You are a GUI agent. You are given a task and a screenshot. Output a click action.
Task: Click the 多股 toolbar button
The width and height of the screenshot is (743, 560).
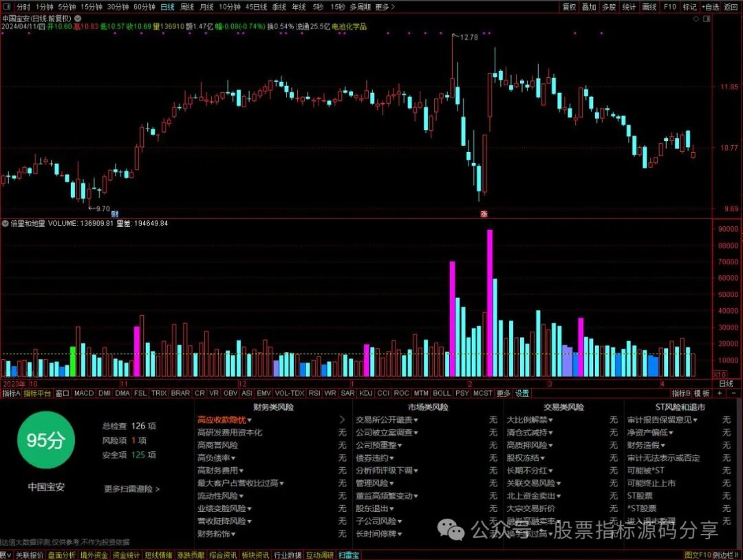609,7
